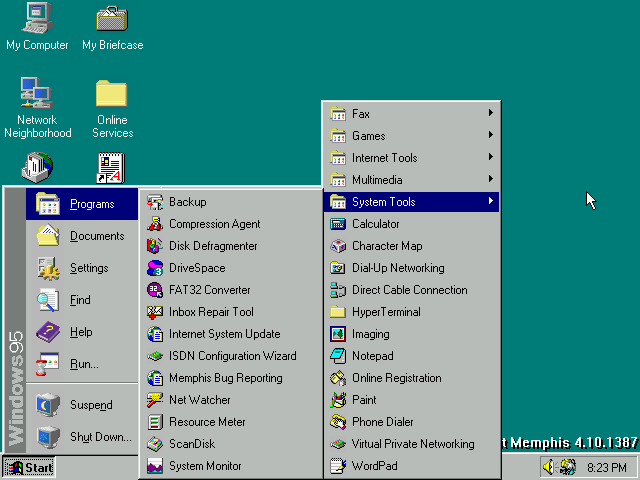Select Online Services desktop folder

pos(112,109)
